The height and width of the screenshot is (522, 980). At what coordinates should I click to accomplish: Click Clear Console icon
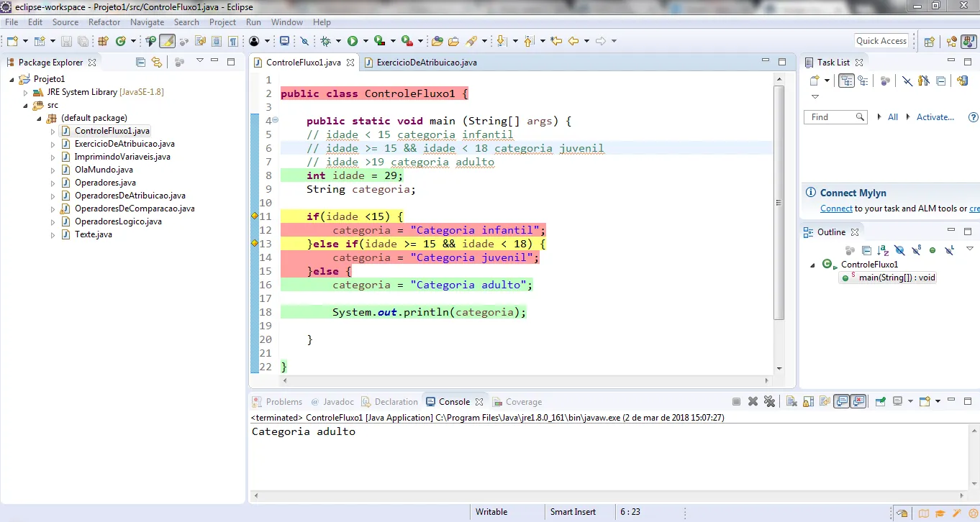[x=791, y=402]
